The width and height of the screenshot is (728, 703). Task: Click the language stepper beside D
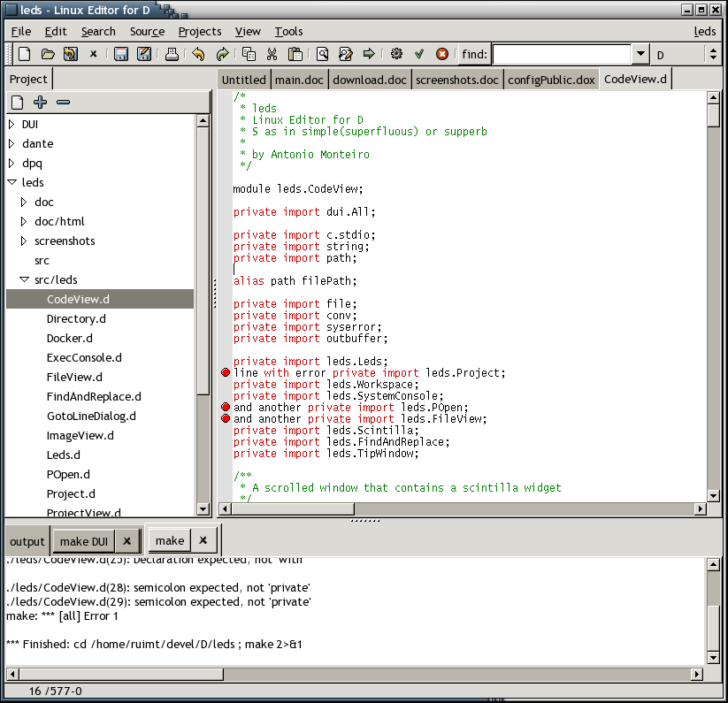pyautogui.click(x=713, y=54)
